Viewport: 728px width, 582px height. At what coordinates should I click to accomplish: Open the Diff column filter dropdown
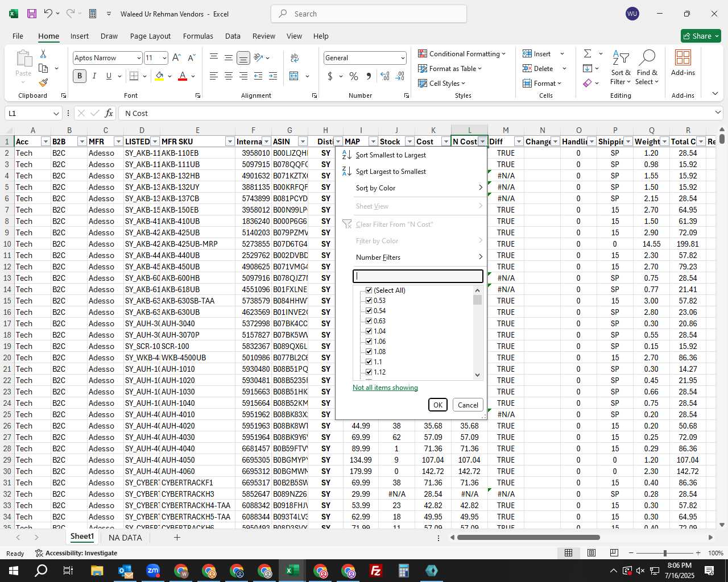point(519,142)
